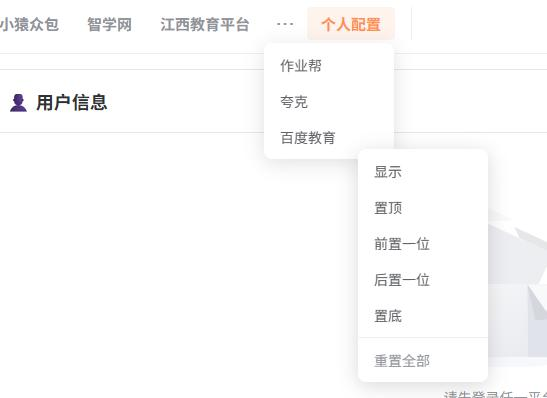The height and width of the screenshot is (398, 547).
Task: Choose 作业帮 from the overflow menu
Action: click(329, 66)
